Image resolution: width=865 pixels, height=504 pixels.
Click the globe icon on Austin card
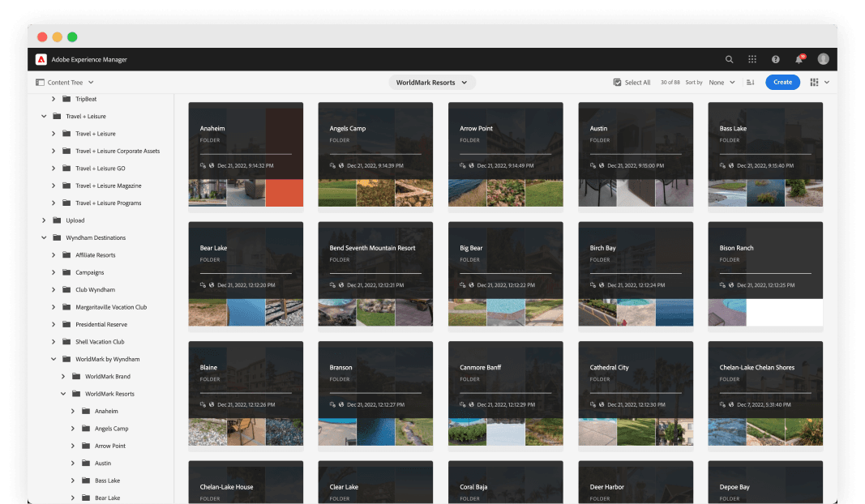602,165
